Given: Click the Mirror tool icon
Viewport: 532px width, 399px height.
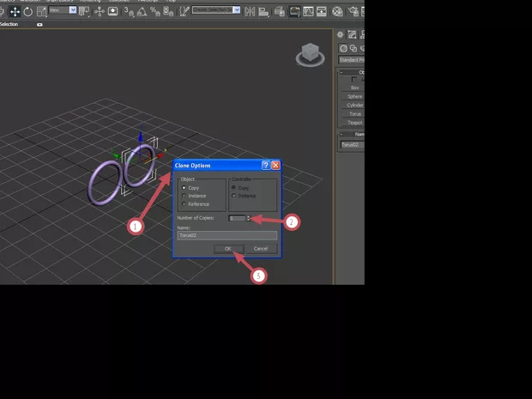Looking at the screenshot, I should tap(250, 12).
